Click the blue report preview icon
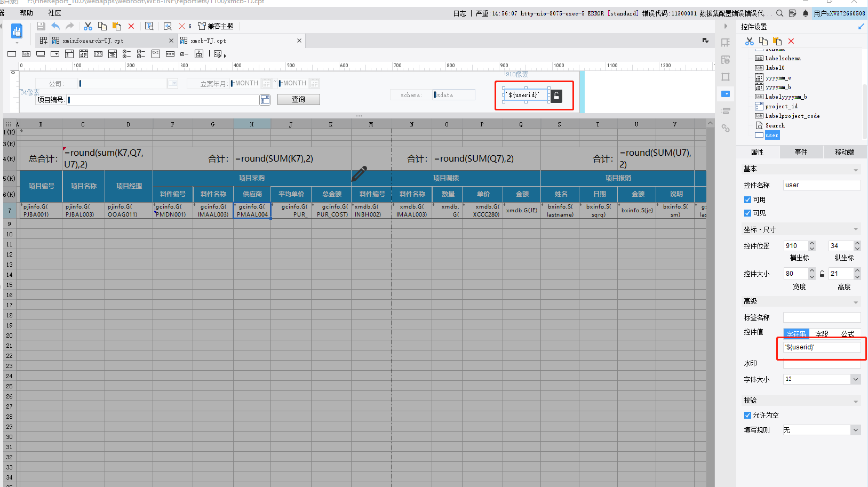 pyautogui.click(x=17, y=31)
